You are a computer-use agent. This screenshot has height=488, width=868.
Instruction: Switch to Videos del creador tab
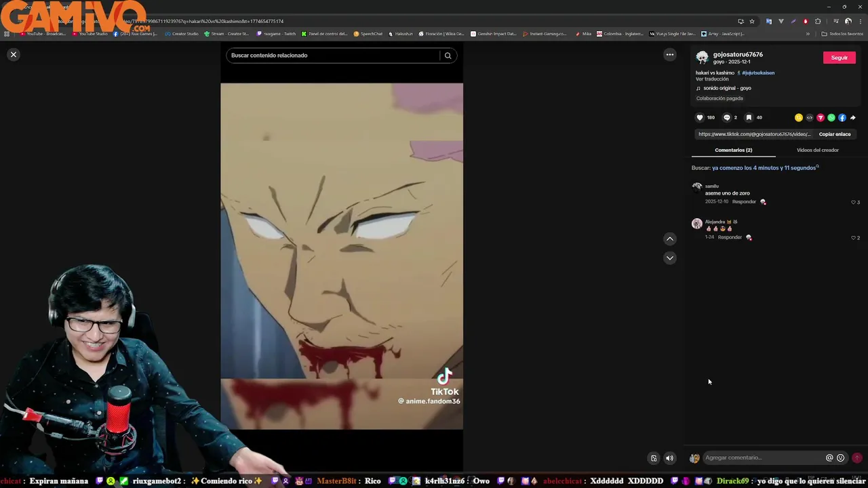(818, 150)
